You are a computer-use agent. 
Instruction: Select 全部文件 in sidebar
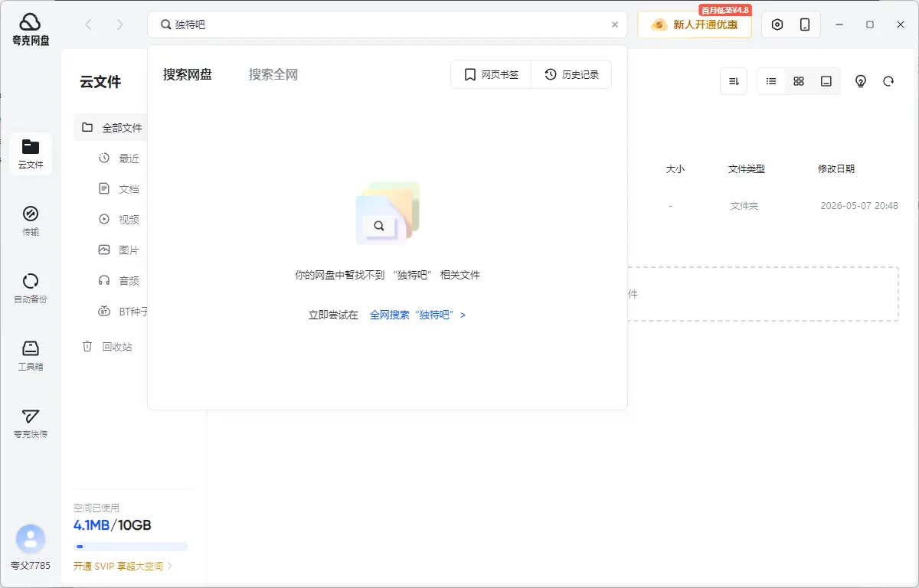[x=112, y=128]
